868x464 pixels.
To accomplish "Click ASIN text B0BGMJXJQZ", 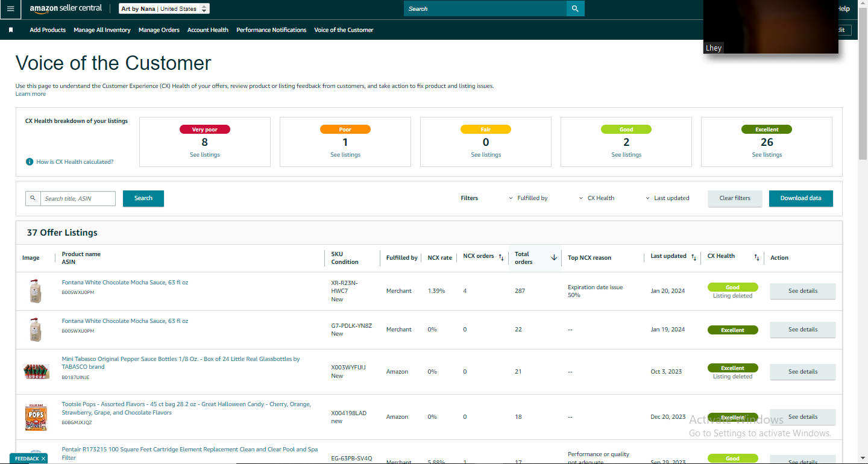I will coord(77,423).
